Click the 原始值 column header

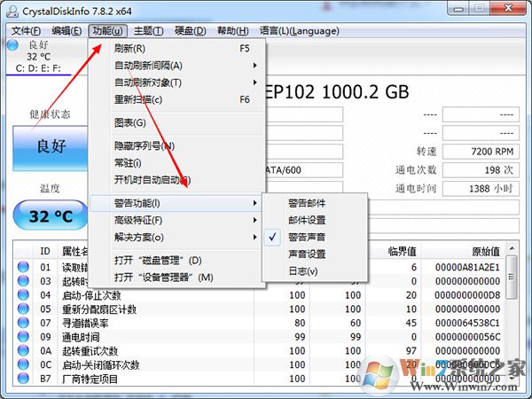pyautogui.click(x=464, y=252)
